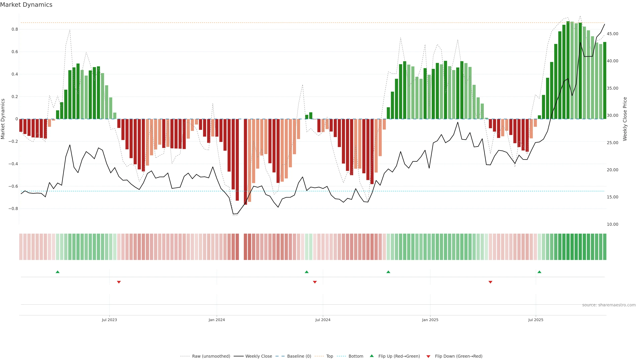The width and height of the screenshot is (644, 362).
Task: Click the red flip-down marker in spring 2025
Action: (490, 282)
